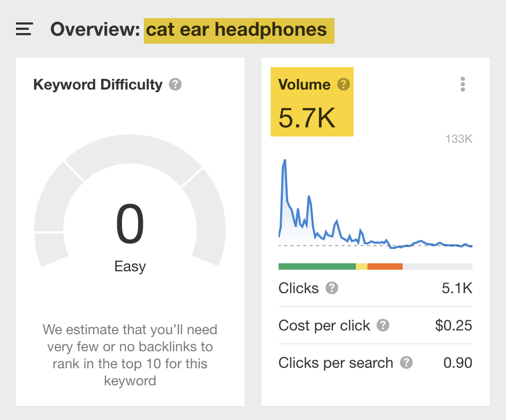Open the more options dropdown in Volume card
The height and width of the screenshot is (420, 506).
point(463,84)
